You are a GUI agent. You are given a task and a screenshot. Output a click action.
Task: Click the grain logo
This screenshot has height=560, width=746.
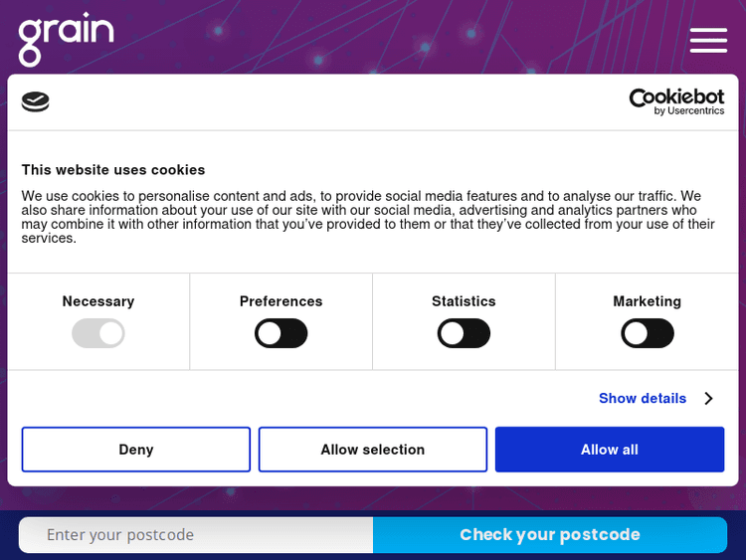66,38
